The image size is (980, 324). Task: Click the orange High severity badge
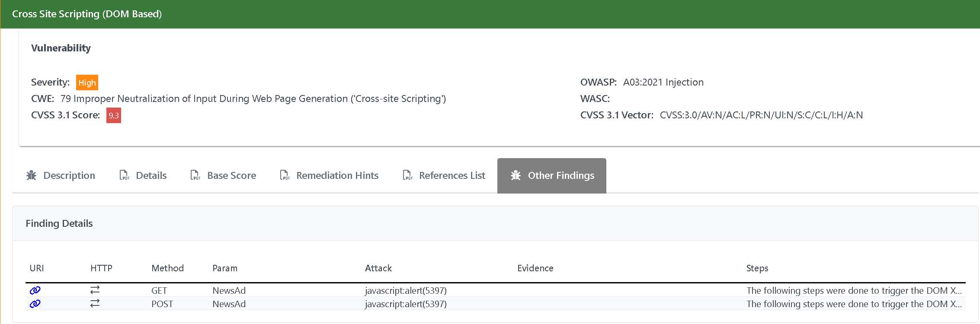click(87, 83)
